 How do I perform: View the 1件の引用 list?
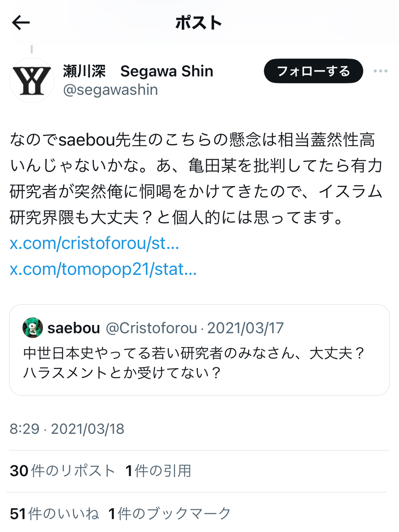pos(158,471)
